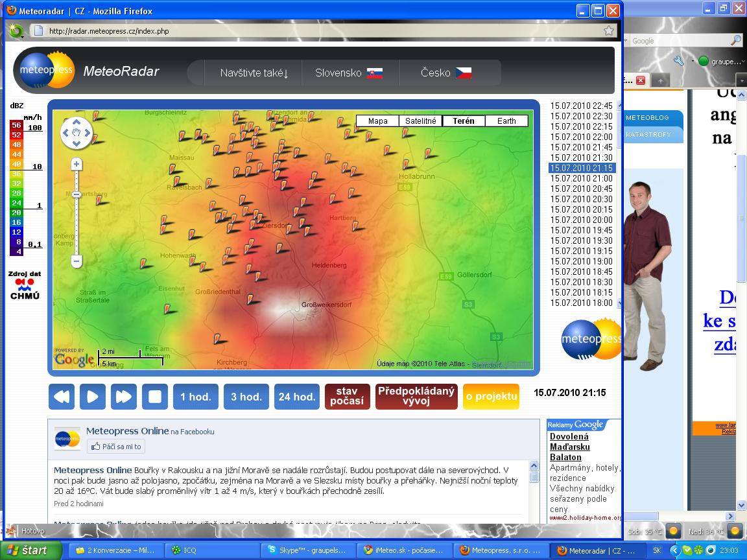Bookmark page with the star icon
747x560 pixels.
click(609, 30)
